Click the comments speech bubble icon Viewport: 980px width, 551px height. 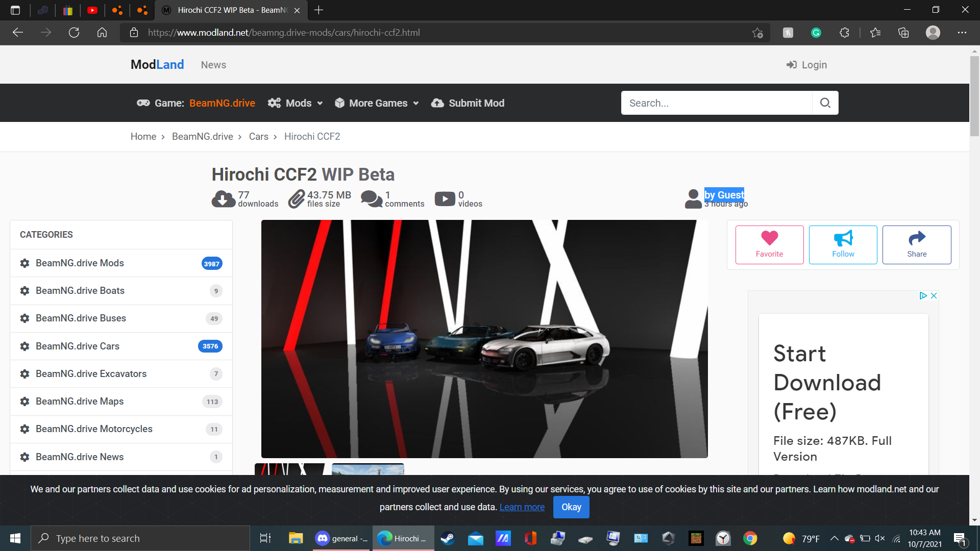[x=372, y=199]
